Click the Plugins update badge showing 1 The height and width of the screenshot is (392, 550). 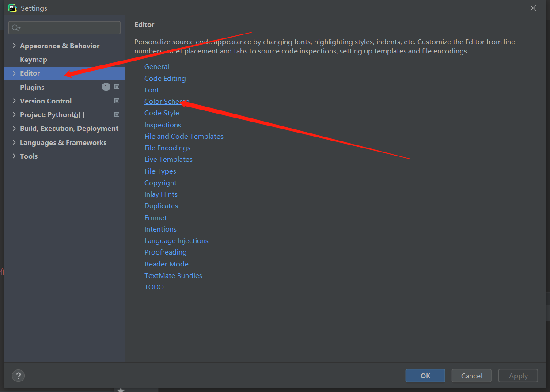point(106,87)
